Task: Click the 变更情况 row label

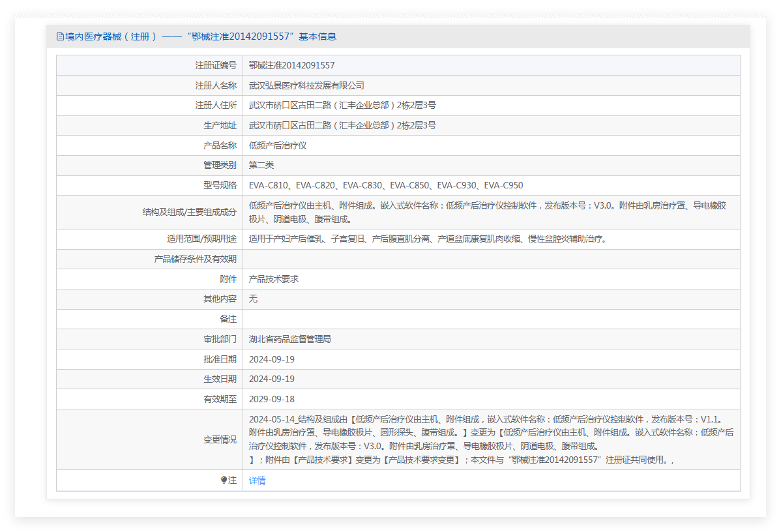Action: 220,439
